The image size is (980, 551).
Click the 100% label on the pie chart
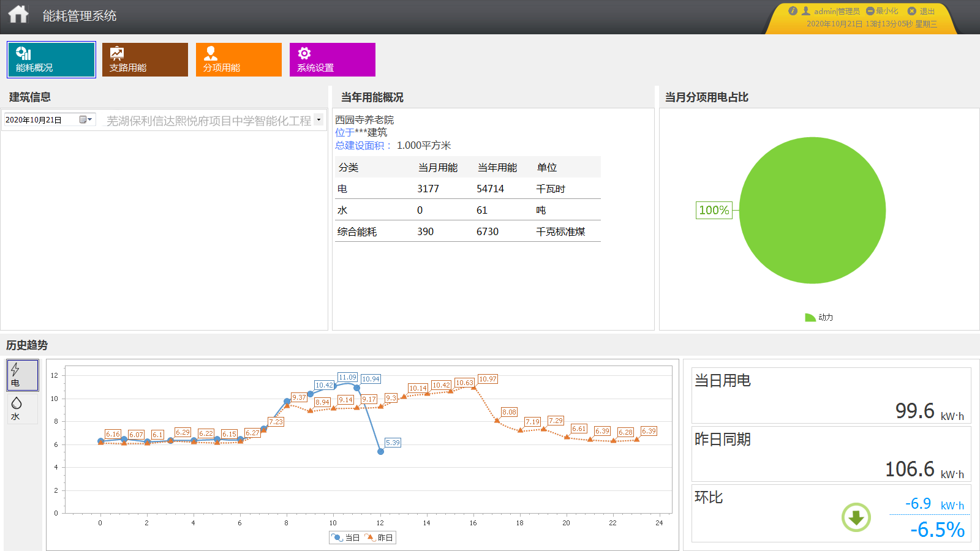pos(714,210)
